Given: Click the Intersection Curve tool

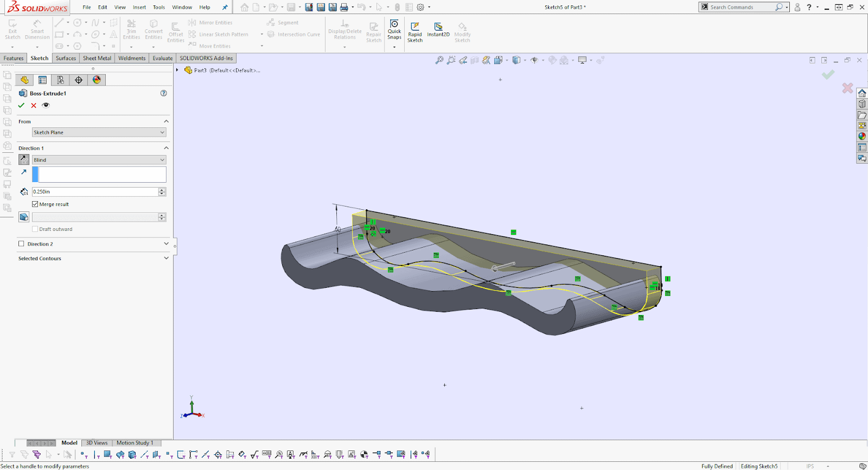Looking at the screenshot, I should coord(293,34).
